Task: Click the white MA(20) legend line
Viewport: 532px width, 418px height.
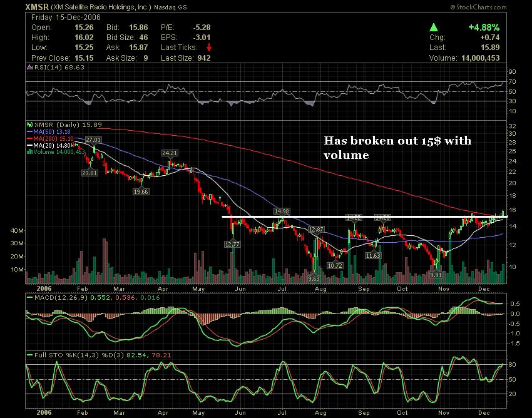Action: point(29,145)
